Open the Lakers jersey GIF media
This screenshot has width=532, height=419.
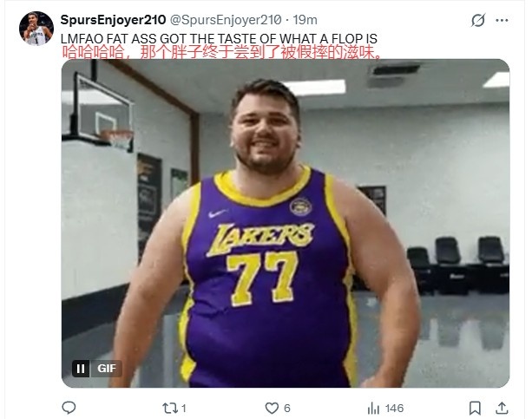click(x=285, y=226)
